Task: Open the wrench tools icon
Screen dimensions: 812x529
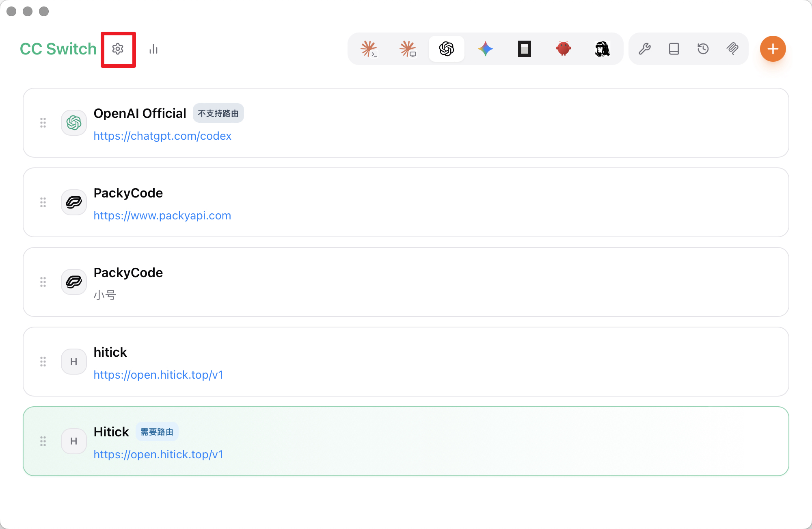Action: point(645,49)
